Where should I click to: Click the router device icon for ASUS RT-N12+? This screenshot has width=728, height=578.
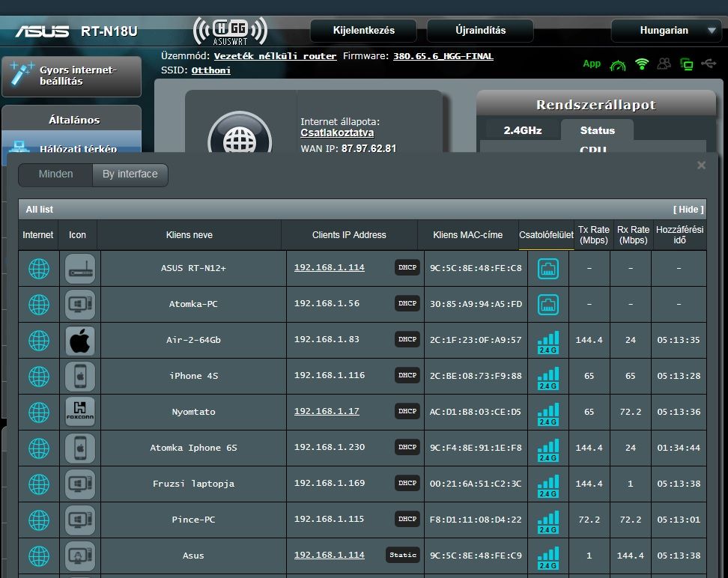click(x=80, y=269)
